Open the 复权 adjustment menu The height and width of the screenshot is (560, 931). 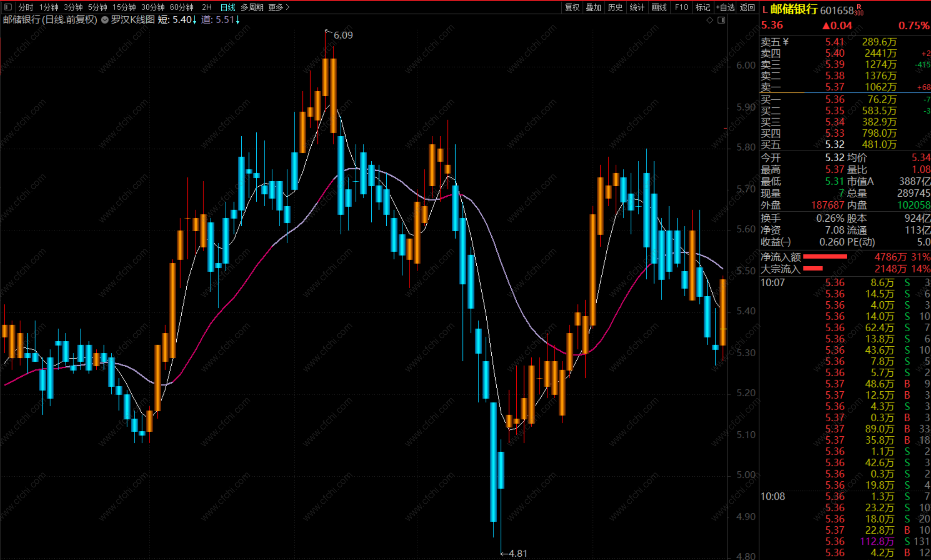(x=572, y=7)
